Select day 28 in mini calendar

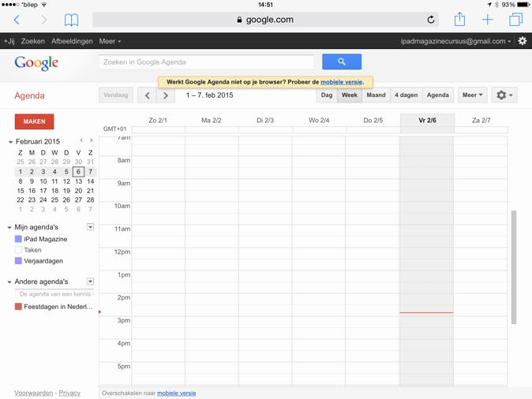tap(90, 200)
